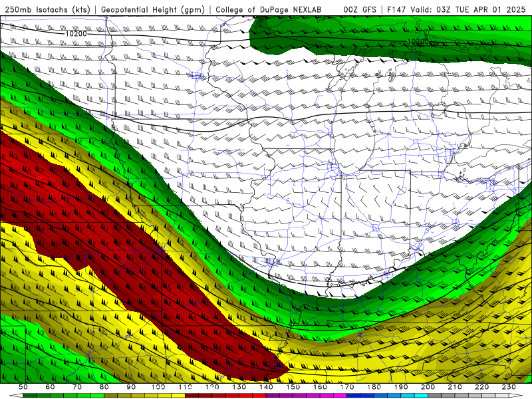The image size is (532, 399).
Task: Click the '180' value on the color scale
Action: (374, 387)
